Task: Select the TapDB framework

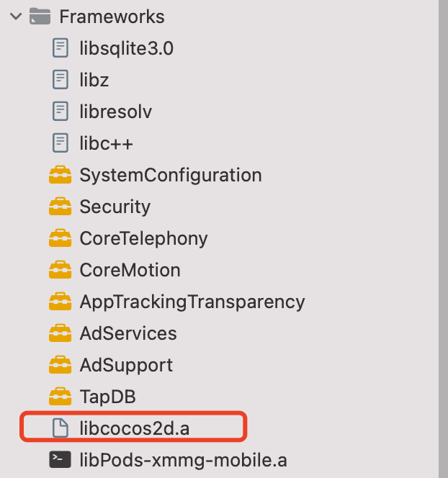Action: coord(107,397)
